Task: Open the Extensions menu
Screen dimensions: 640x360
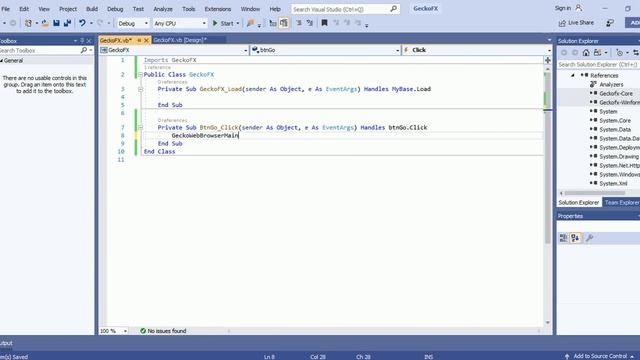Action: (x=218, y=9)
